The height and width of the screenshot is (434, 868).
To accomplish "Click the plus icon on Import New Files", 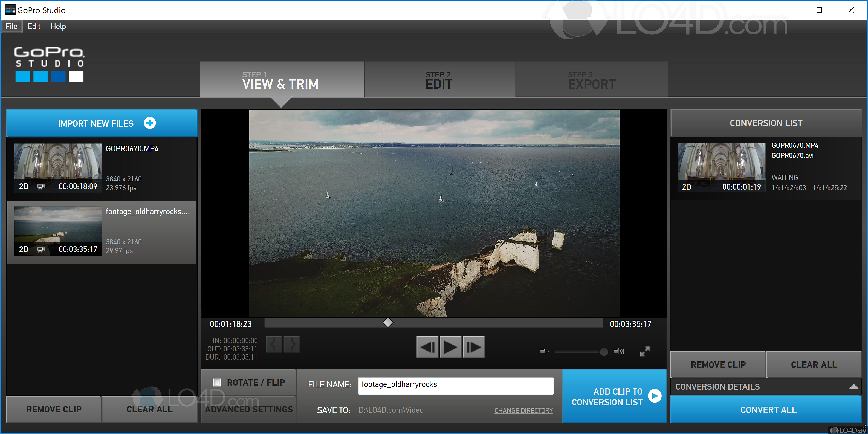I will (x=150, y=123).
